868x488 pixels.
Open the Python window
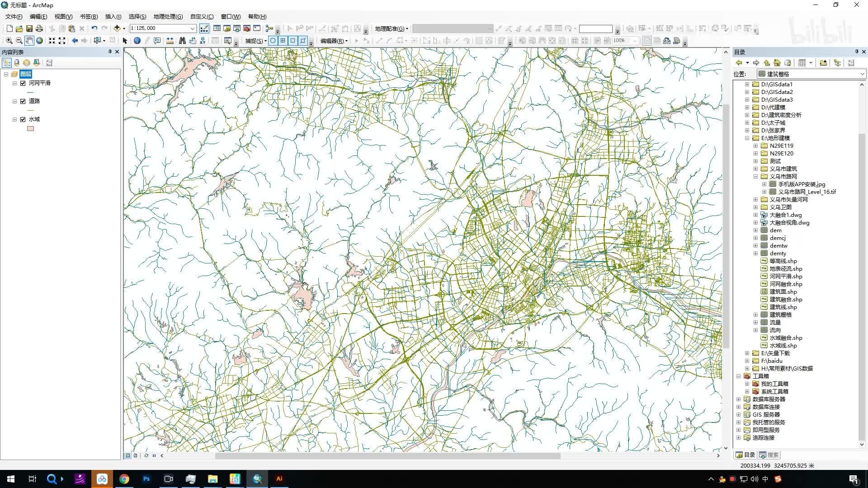[x=257, y=28]
